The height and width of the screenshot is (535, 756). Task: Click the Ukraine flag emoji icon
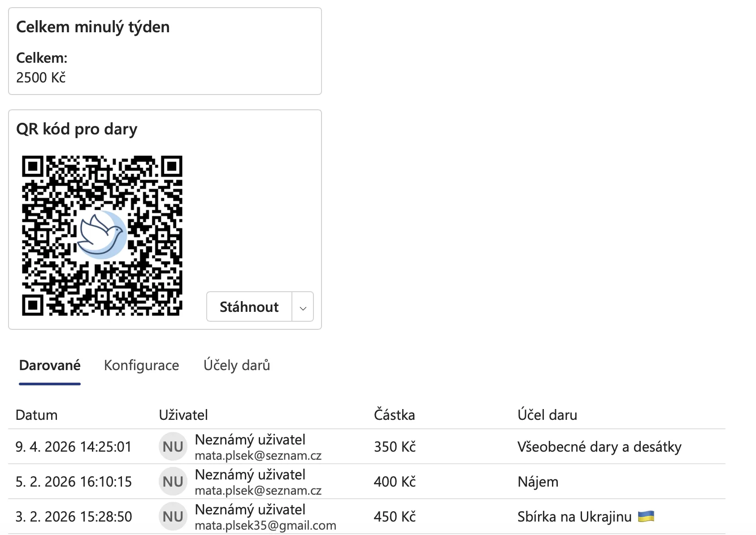click(646, 516)
